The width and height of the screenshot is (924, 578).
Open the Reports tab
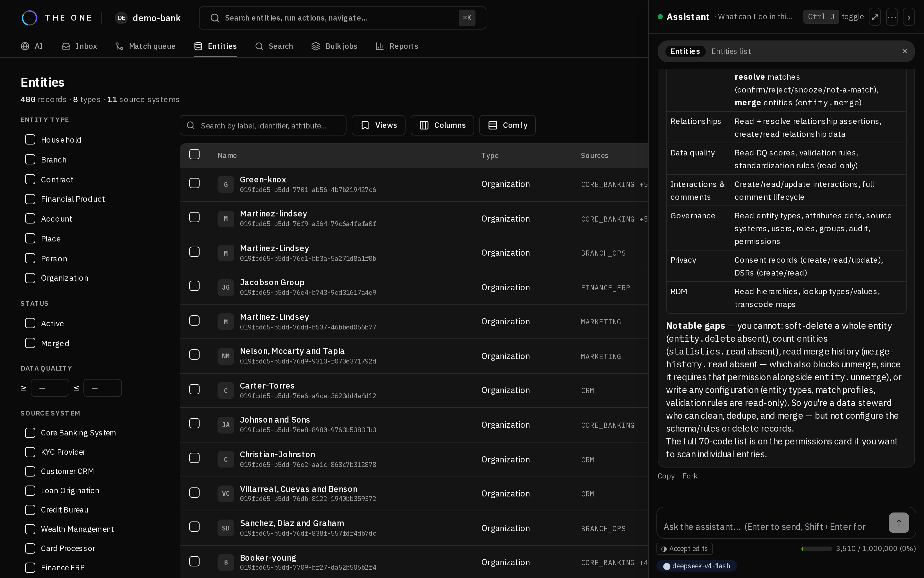point(397,46)
